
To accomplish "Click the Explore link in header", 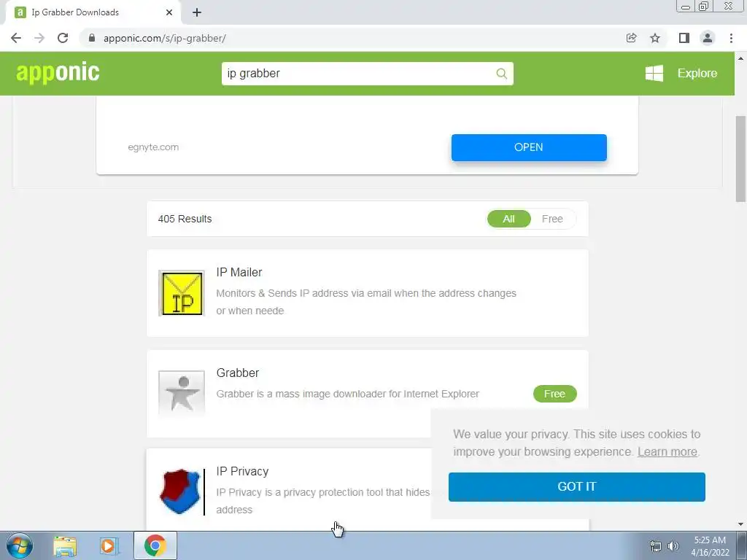I will click(697, 74).
